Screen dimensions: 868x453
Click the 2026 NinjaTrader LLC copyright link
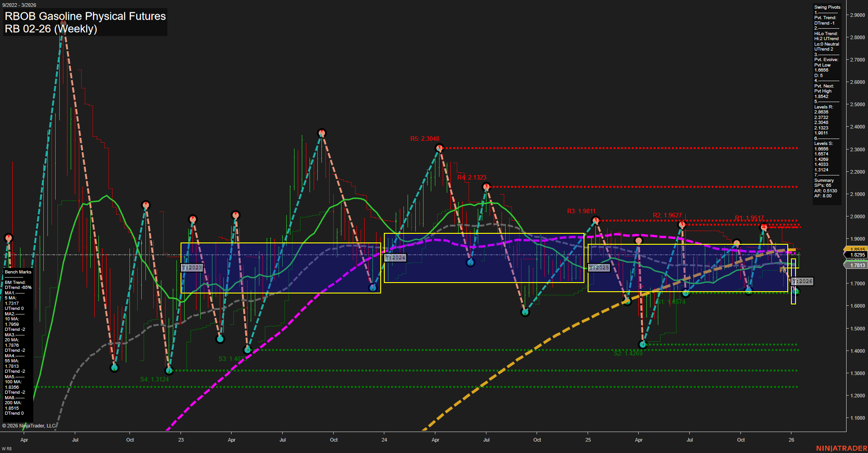coord(28,425)
